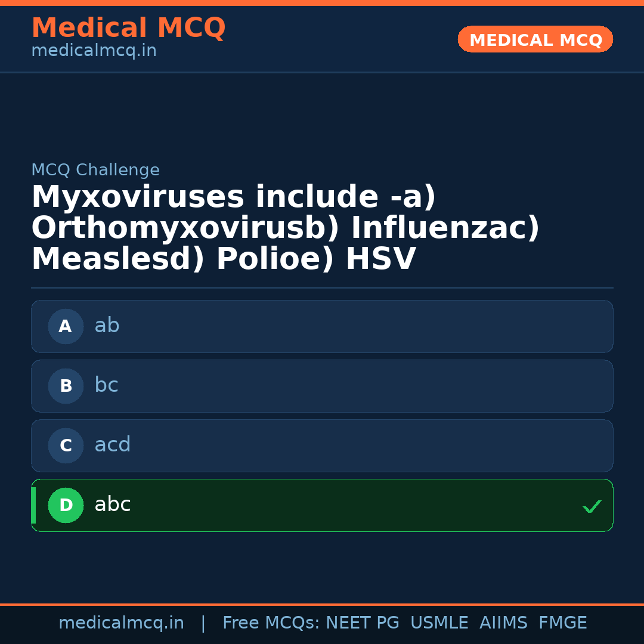Click the green D badge icon
Image resolution: width=644 pixels, height=644 pixels.
[x=66, y=505]
